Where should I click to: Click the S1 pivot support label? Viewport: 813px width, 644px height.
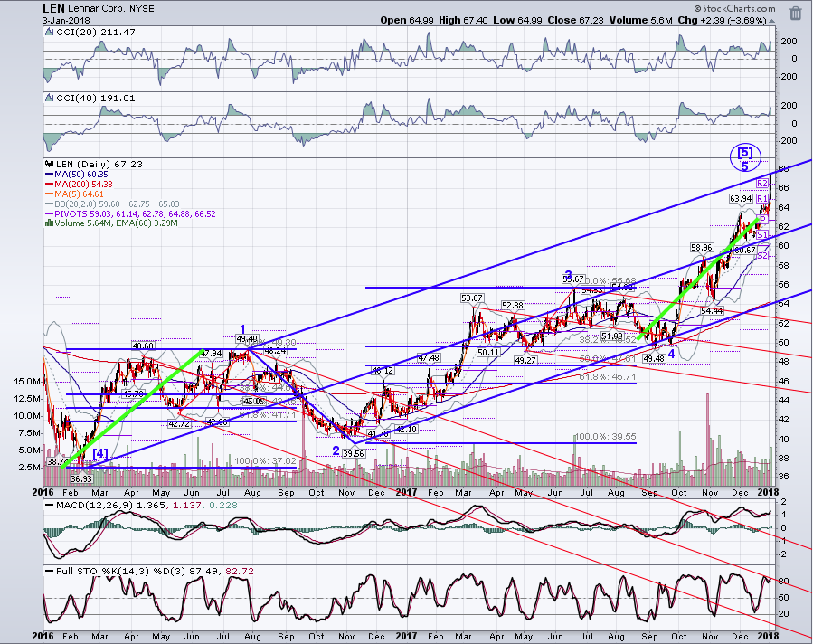pyautogui.click(x=761, y=235)
